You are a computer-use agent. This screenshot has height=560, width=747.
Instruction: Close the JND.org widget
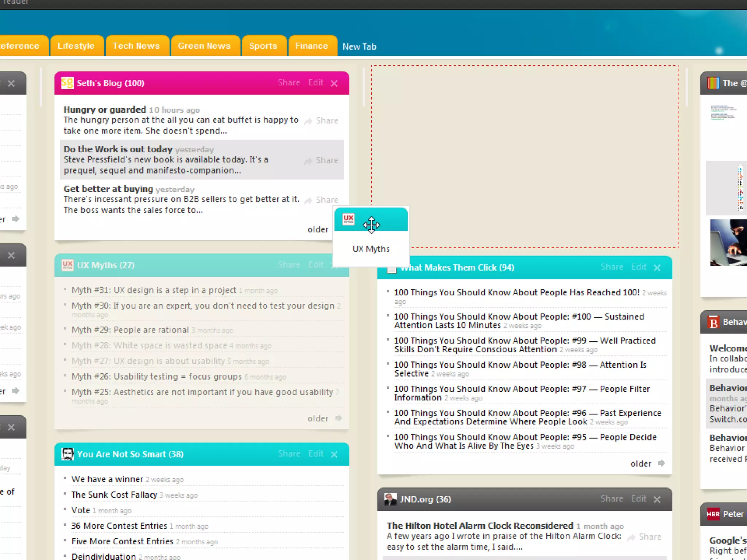pyautogui.click(x=657, y=499)
